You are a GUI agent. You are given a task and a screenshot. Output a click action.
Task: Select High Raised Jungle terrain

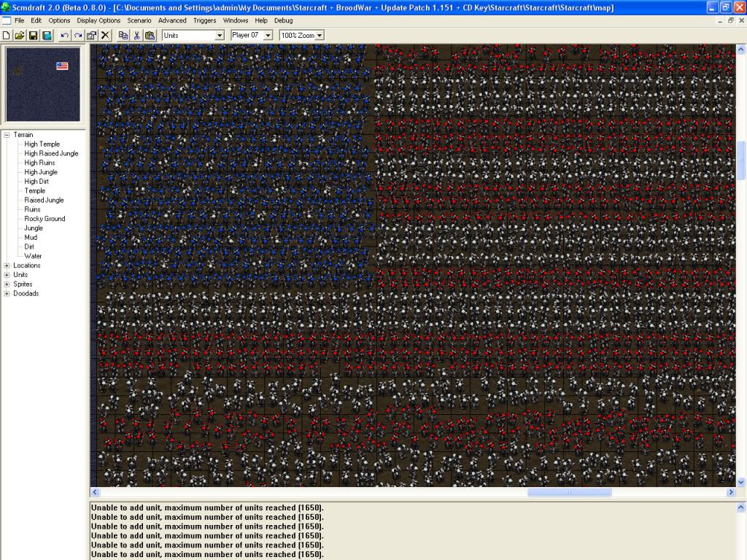(x=51, y=153)
